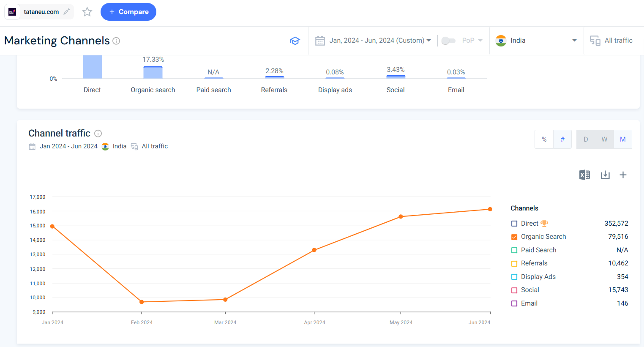The image size is (644, 347).
Task: Click the Display ads 0.08% value
Action: point(335,72)
